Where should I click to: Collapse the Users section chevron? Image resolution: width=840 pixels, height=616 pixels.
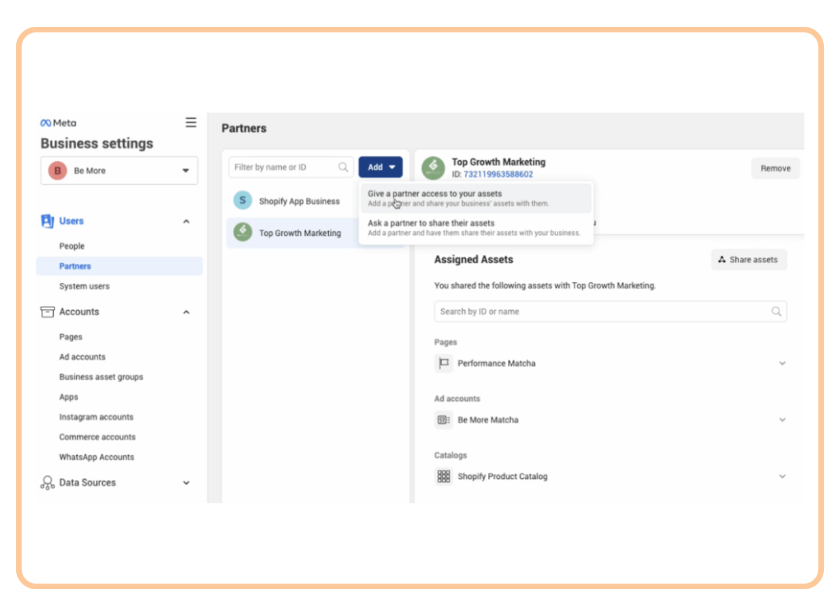(x=186, y=221)
